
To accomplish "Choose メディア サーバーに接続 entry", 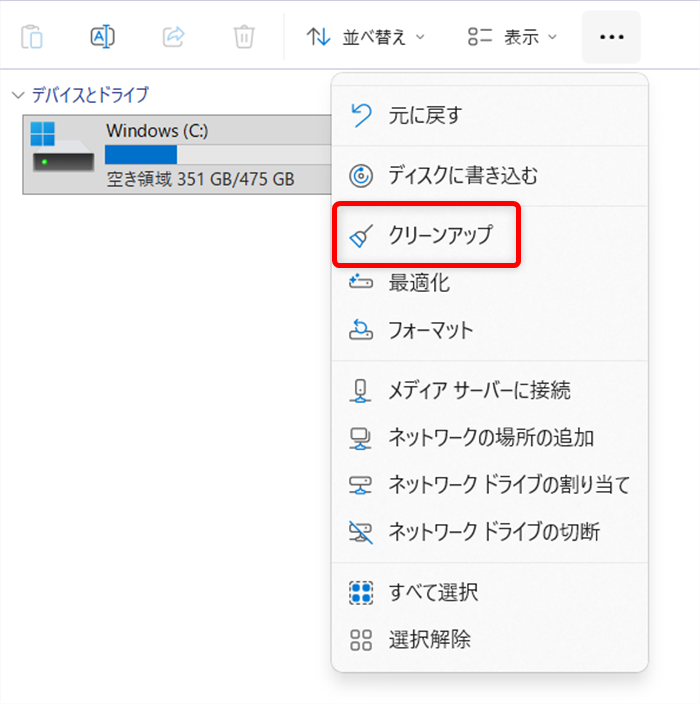I will 490,390.
